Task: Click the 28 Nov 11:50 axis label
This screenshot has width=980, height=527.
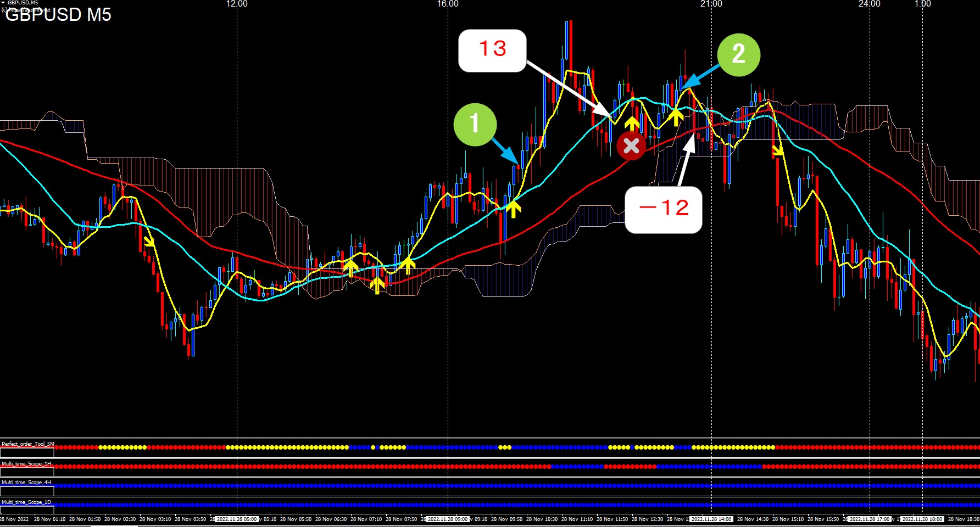Action: [x=612, y=519]
